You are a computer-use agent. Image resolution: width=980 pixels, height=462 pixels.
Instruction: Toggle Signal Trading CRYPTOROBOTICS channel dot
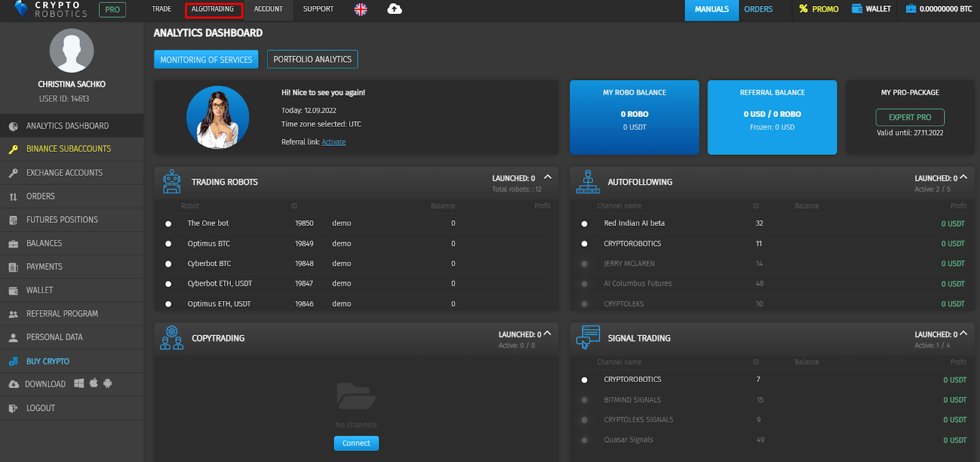584,380
